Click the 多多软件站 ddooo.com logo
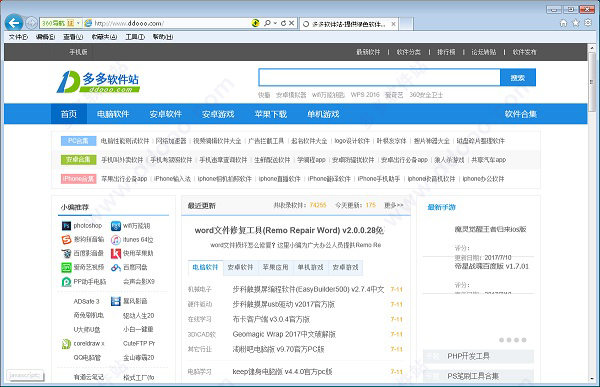 pyautogui.click(x=98, y=82)
